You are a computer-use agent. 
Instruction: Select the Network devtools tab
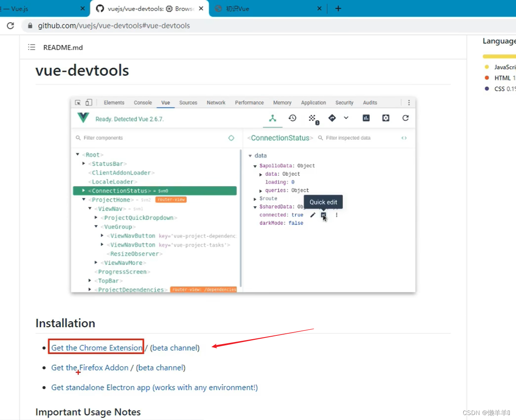coord(216,103)
